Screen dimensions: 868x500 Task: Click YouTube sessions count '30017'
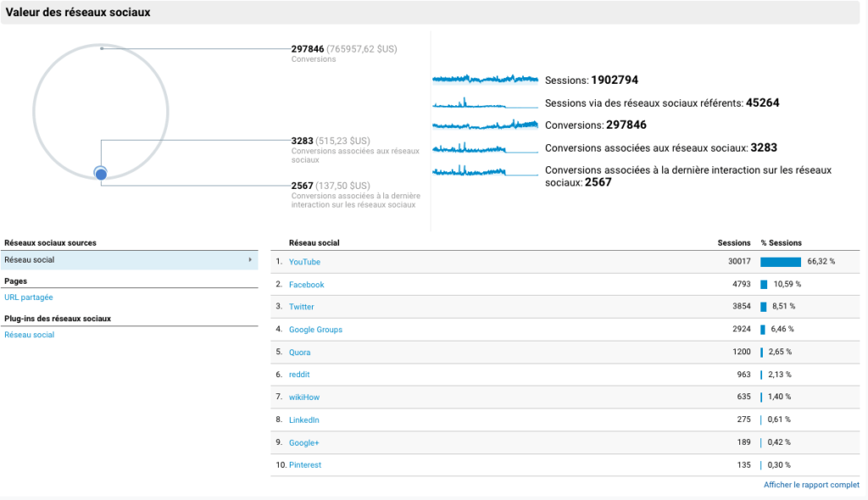[x=739, y=261]
